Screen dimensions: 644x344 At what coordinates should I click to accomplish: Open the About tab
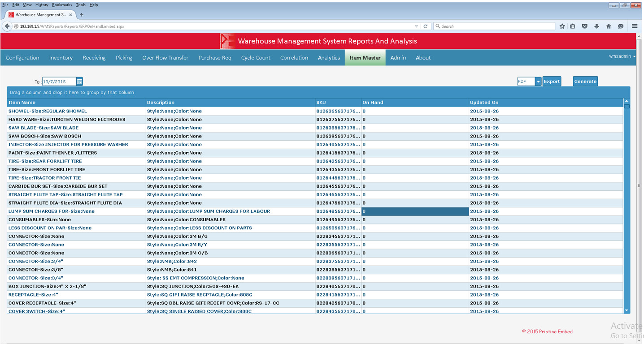(423, 58)
